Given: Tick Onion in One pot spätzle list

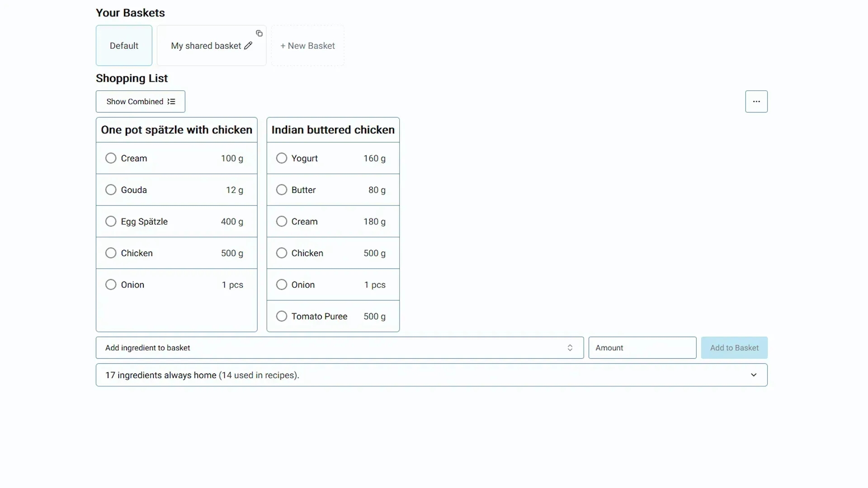Looking at the screenshot, I should point(111,285).
